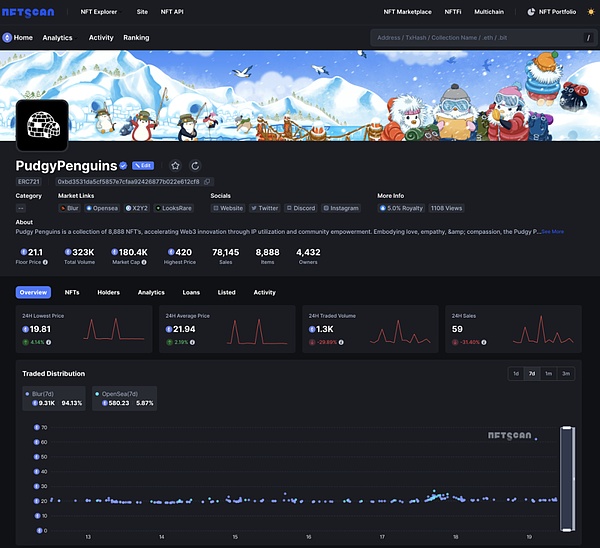Select the 3m time range
This screenshot has height=548, width=600.
click(566, 373)
